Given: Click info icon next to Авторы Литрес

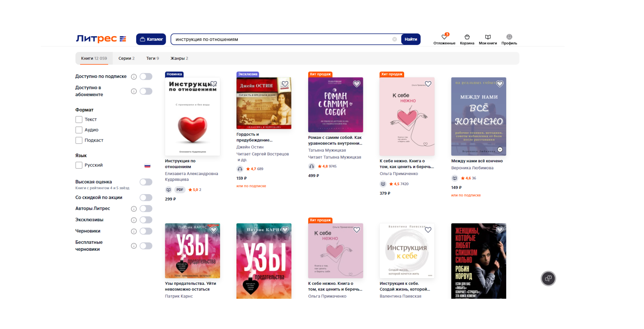Looking at the screenshot, I should (134, 209).
